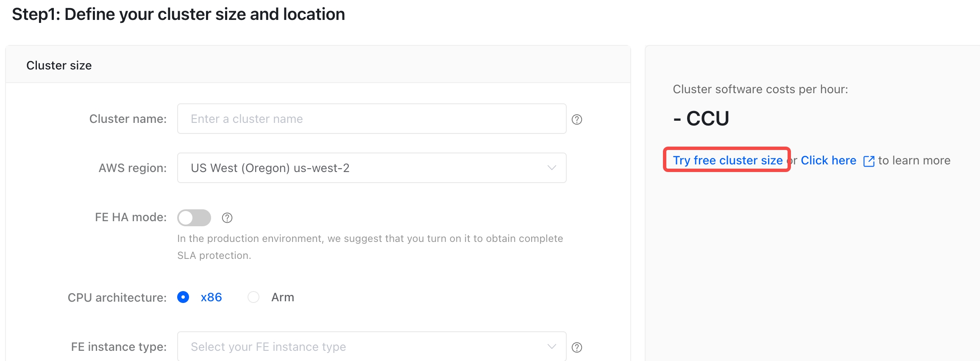Viewport: 980px width, 361px height.
Task: View help icon next to FE instance type
Action: (577, 347)
